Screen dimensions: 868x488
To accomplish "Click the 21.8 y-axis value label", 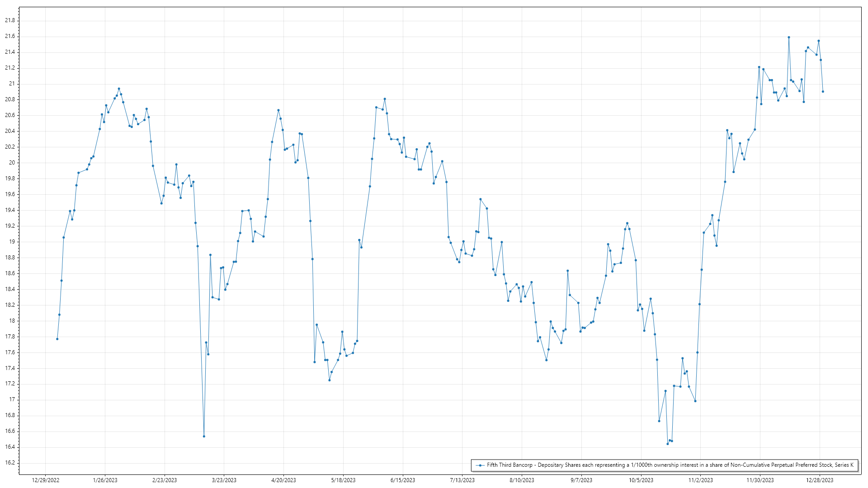I will 10,20.
